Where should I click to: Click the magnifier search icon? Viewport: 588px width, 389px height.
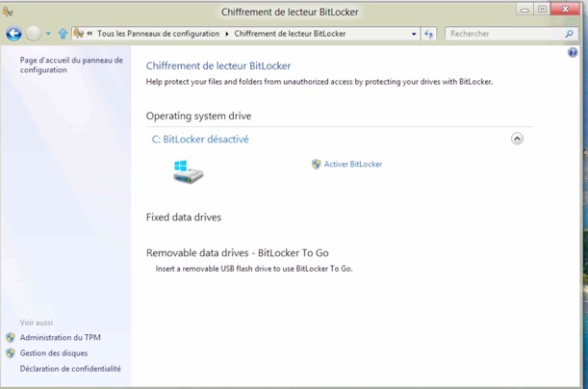click(x=569, y=34)
